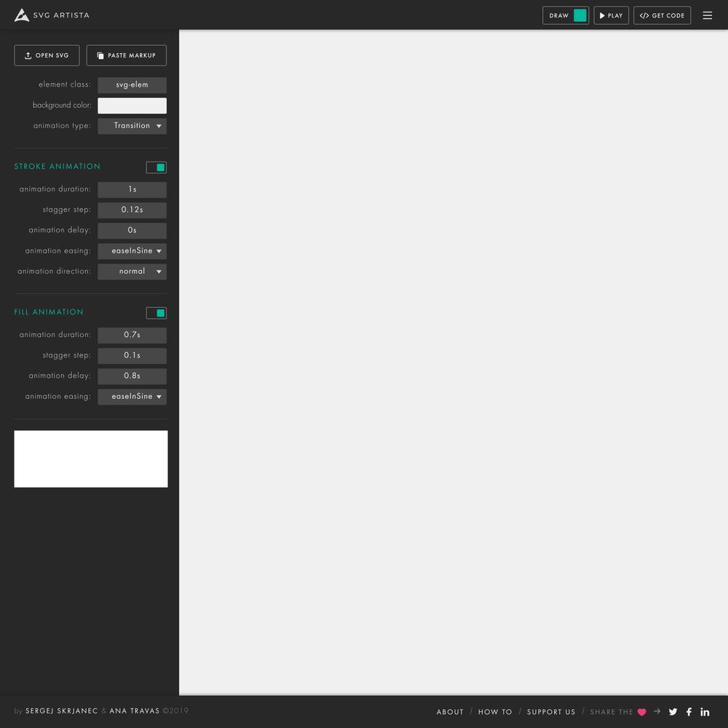
Task: Edit fill animation duration 0.7s field
Action: [x=132, y=335]
